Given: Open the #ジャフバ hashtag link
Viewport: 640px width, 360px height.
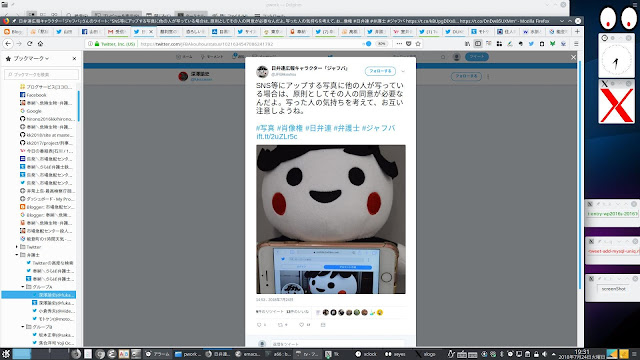Looking at the screenshot, I should (x=378, y=128).
